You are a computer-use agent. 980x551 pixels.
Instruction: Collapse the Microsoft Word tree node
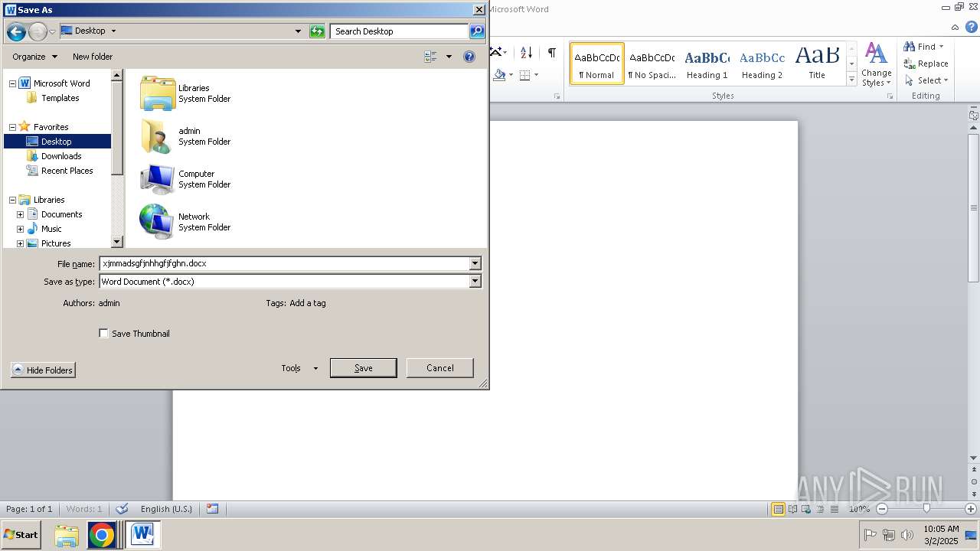tap(12, 83)
